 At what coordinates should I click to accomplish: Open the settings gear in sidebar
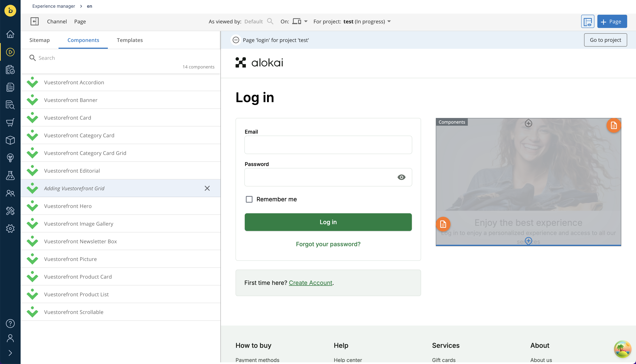point(10,229)
